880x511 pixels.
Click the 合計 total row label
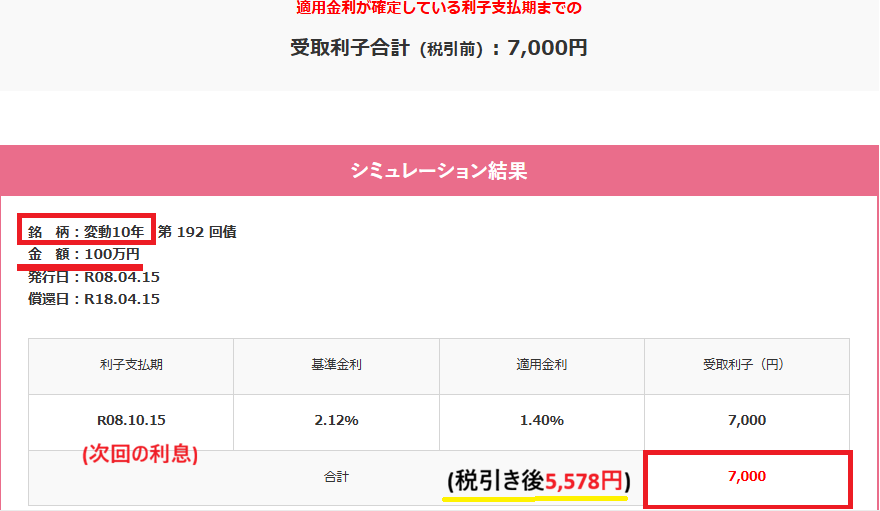336,477
